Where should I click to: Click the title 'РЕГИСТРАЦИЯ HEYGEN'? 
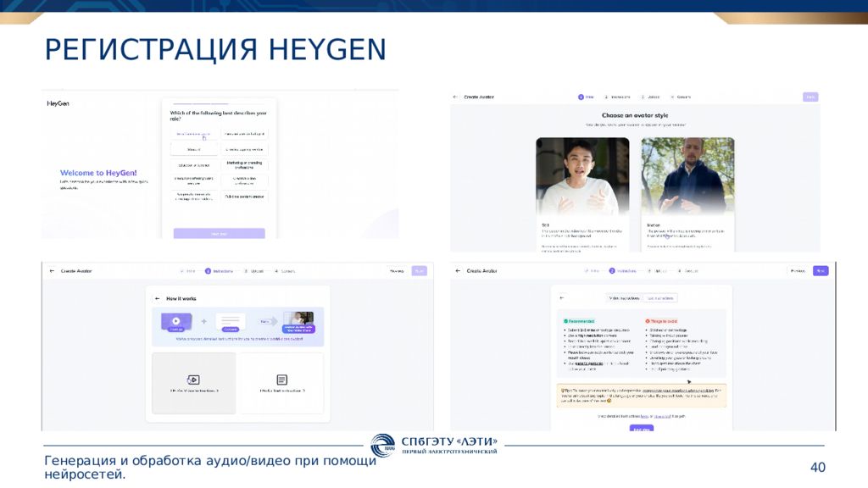click(215, 50)
